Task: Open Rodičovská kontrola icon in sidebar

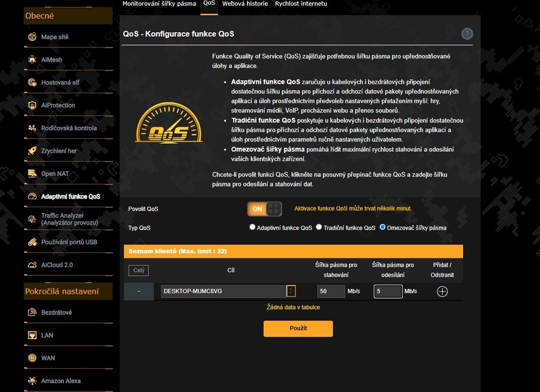Action: pyautogui.click(x=32, y=128)
